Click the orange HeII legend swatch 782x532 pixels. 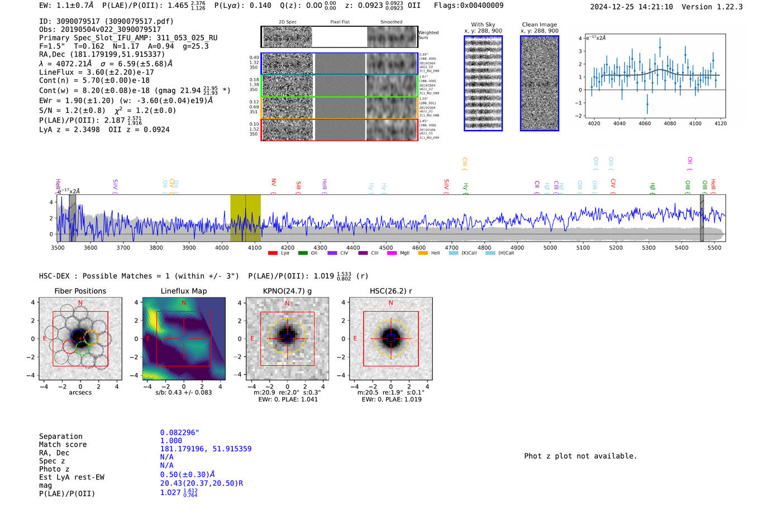(x=423, y=253)
